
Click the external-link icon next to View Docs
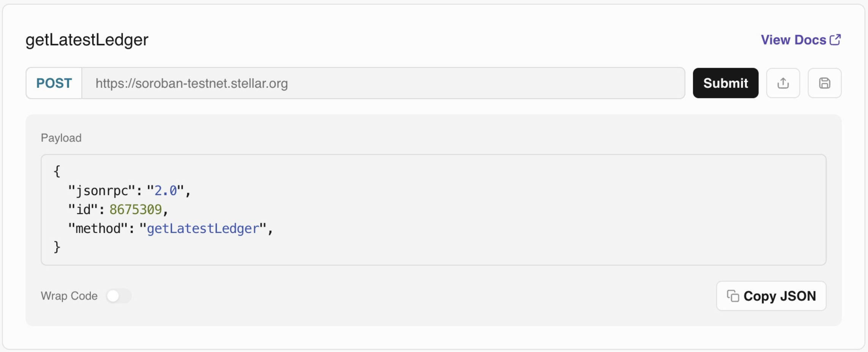[835, 39]
